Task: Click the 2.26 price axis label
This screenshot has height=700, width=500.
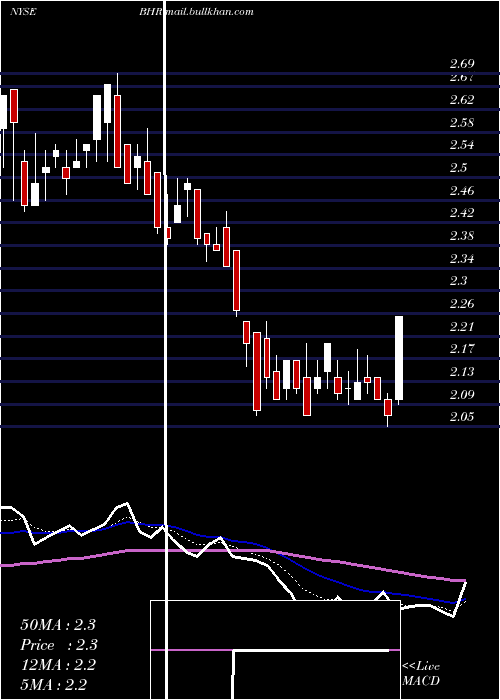Action: click(462, 304)
